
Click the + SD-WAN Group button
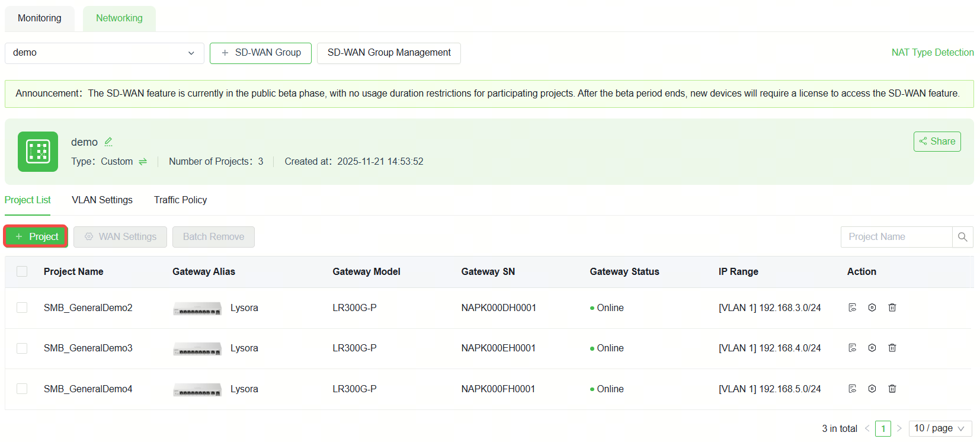(x=261, y=53)
